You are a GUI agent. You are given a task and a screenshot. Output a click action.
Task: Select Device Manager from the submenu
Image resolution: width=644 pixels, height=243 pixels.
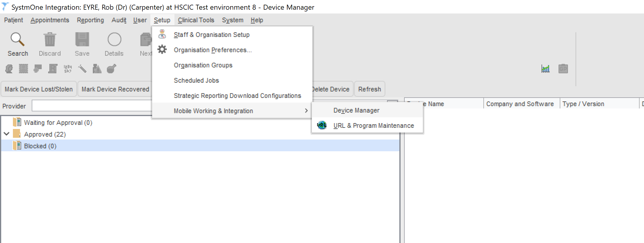click(356, 111)
